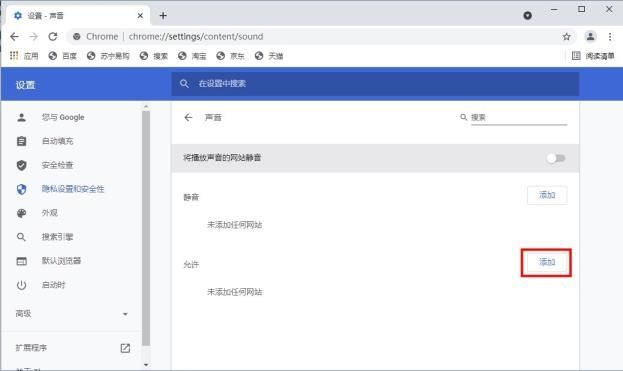Image resolution: width=623 pixels, height=371 pixels.
Task: Click the blue shield icon beside 隐私设置和安全性
Action: tap(21, 189)
